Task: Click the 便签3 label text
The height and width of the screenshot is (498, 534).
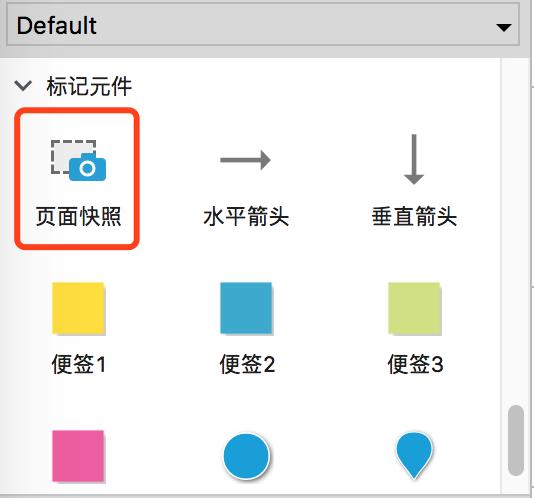Action: pos(415,364)
